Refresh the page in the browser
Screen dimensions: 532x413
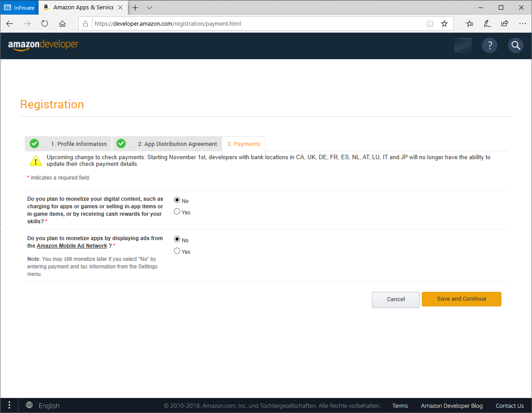[x=45, y=24]
